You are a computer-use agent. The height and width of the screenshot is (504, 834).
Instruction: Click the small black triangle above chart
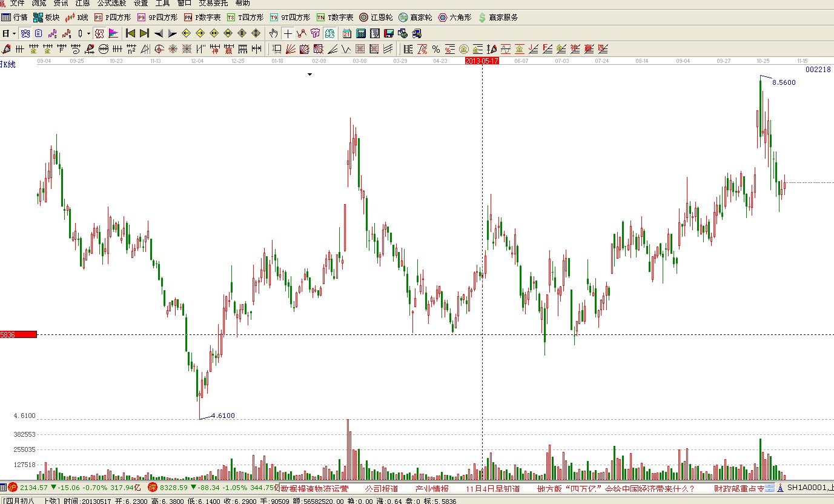tap(309, 75)
